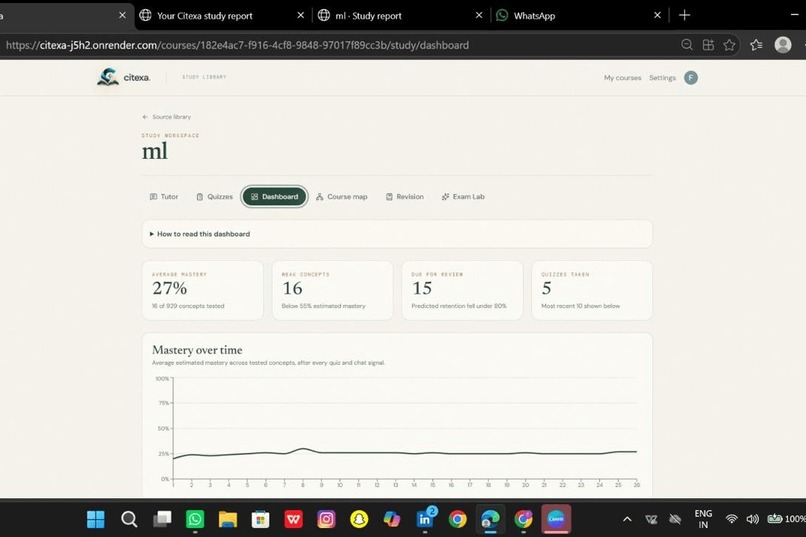Click the STUDY LIBRARY header label

(x=204, y=77)
